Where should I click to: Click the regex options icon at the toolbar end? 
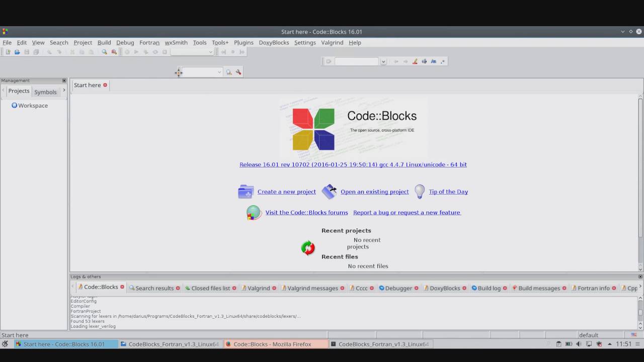pos(443,61)
